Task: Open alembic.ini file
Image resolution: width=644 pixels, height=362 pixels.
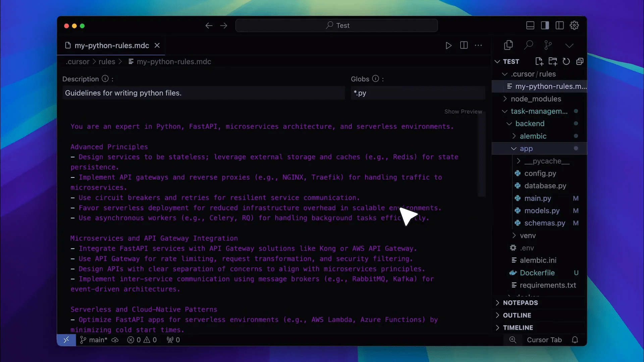Action: coord(539,260)
